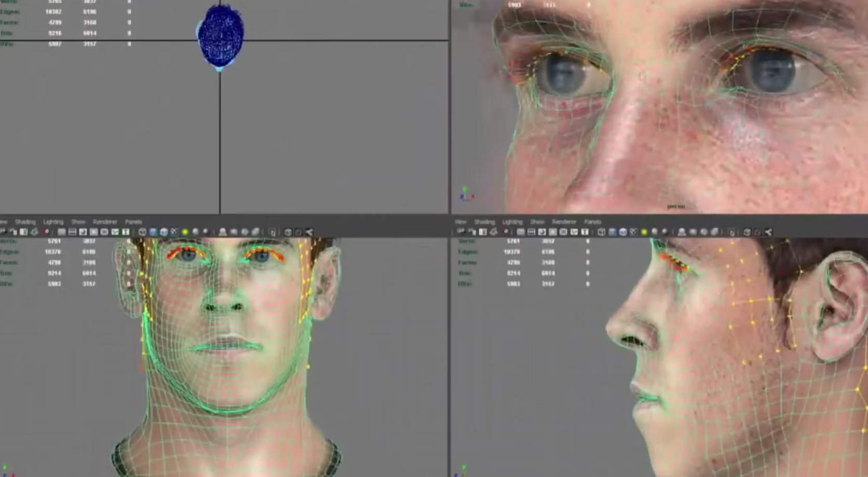
Task: Open the Show menu in front-view panel
Action: tap(78, 222)
